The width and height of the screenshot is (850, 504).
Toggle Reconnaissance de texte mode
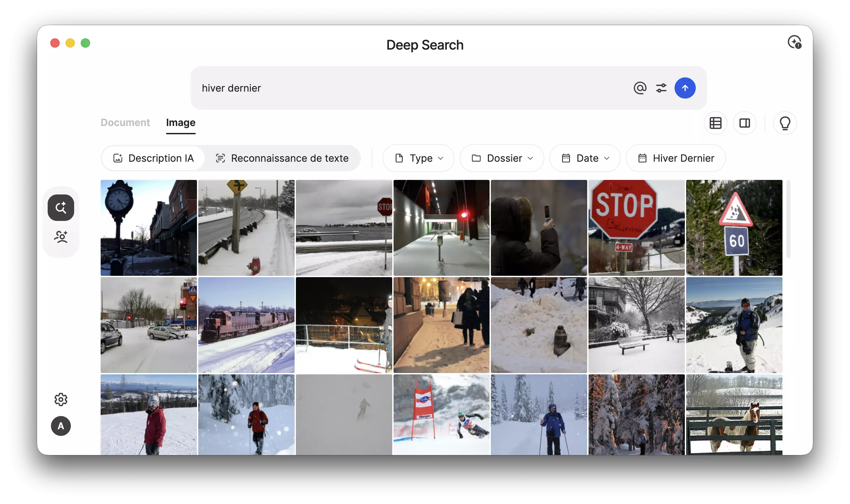[282, 158]
